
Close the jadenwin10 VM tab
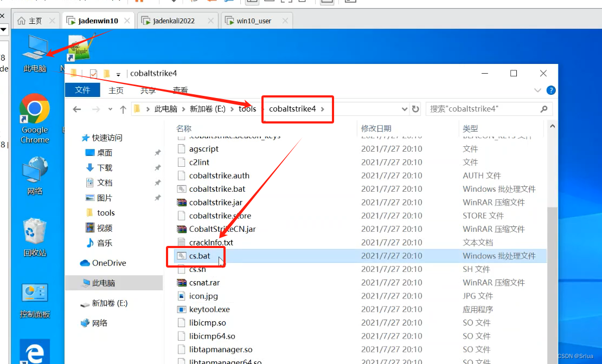127,21
